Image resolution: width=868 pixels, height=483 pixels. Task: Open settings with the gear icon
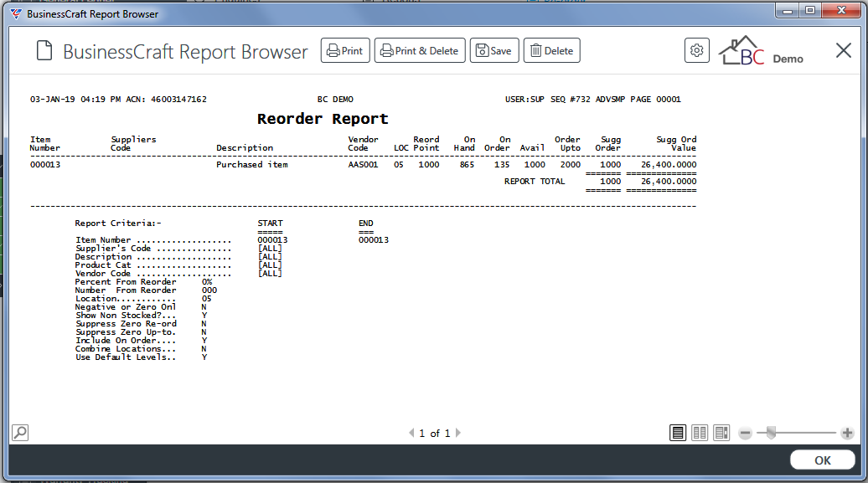pyautogui.click(x=697, y=50)
